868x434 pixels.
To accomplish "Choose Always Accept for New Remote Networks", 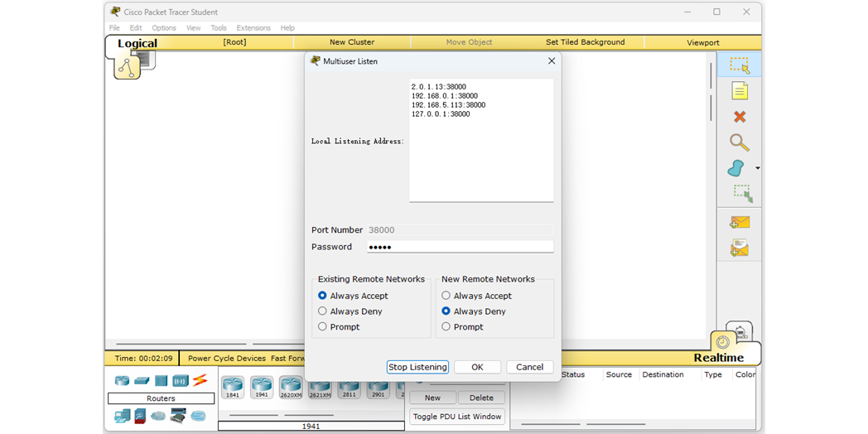I will tap(446, 296).
